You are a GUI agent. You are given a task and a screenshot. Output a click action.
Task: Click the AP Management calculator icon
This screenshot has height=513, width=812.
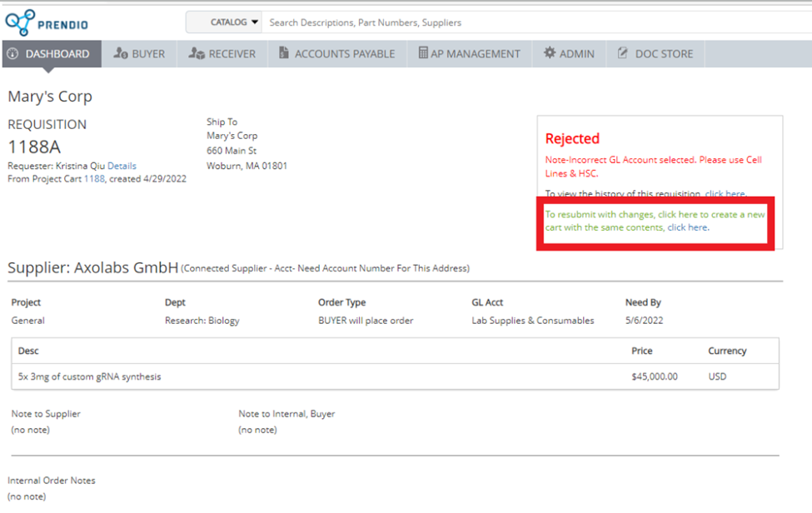(423, 54)
